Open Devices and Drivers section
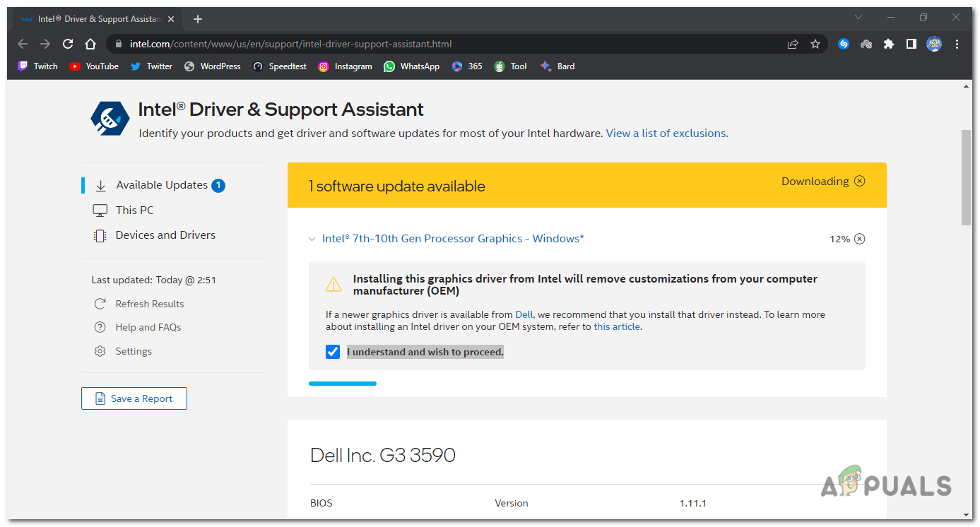Image resolution: width=980 pixels, height=527 pixels. click(165, 235)
